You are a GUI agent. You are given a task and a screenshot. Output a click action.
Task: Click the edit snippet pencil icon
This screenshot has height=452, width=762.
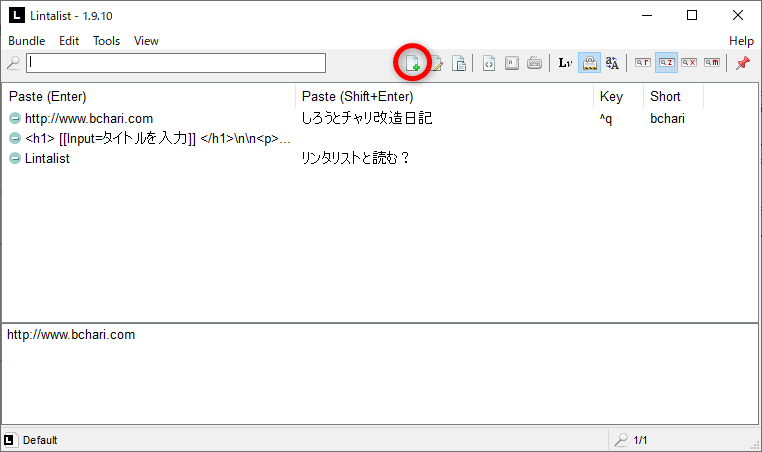coord(437,63)
